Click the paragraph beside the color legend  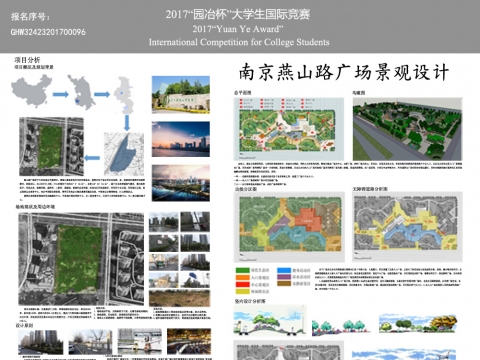388,279
